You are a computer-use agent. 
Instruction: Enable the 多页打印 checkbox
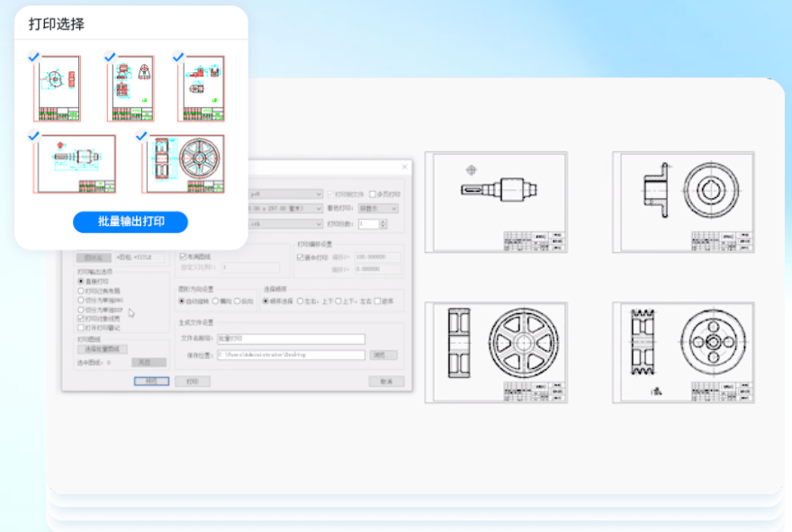(373, 194)
